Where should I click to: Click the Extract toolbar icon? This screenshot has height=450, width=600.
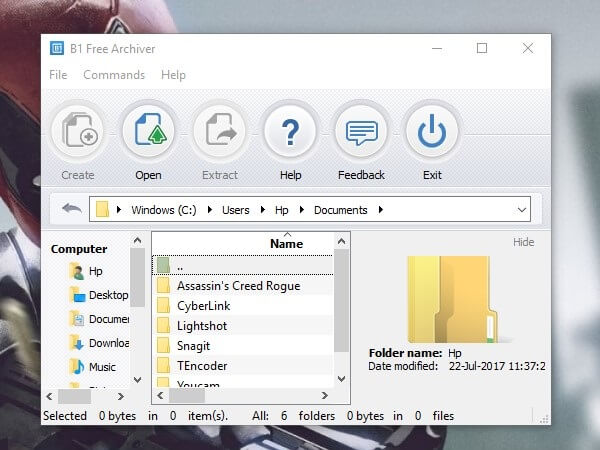220,131
